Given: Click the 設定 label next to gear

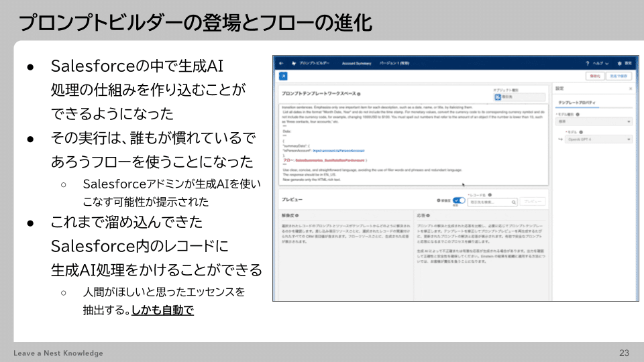Looking at the screenshot, I should [x=628, y=63].
